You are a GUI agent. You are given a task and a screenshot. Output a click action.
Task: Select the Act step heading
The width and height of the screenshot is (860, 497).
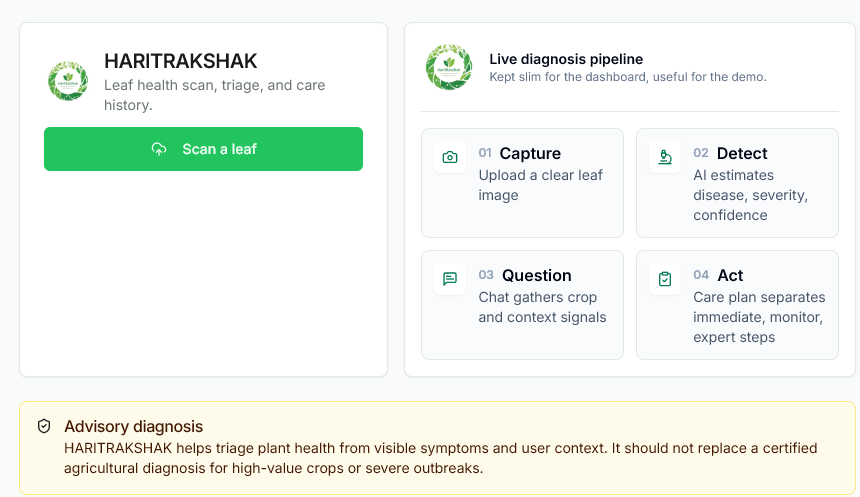pos(730,275)
